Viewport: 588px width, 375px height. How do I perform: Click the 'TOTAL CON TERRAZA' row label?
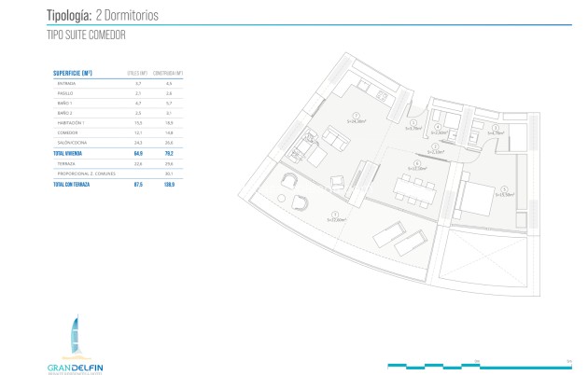[71, 185]
